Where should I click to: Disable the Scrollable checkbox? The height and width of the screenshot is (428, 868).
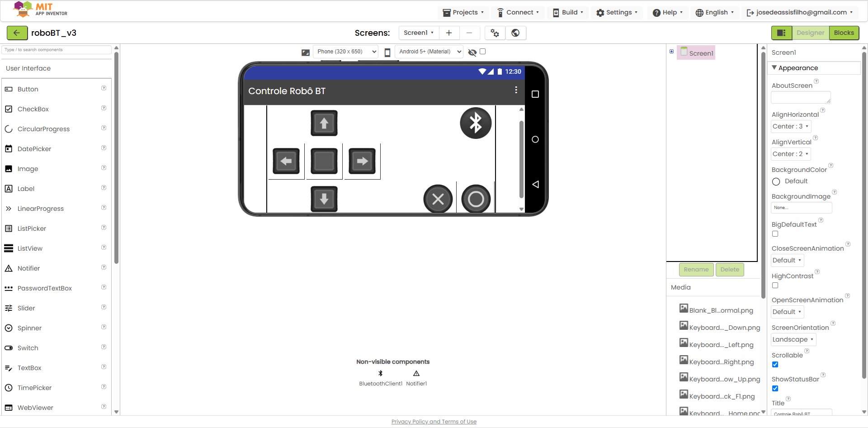tap(775, 365)
